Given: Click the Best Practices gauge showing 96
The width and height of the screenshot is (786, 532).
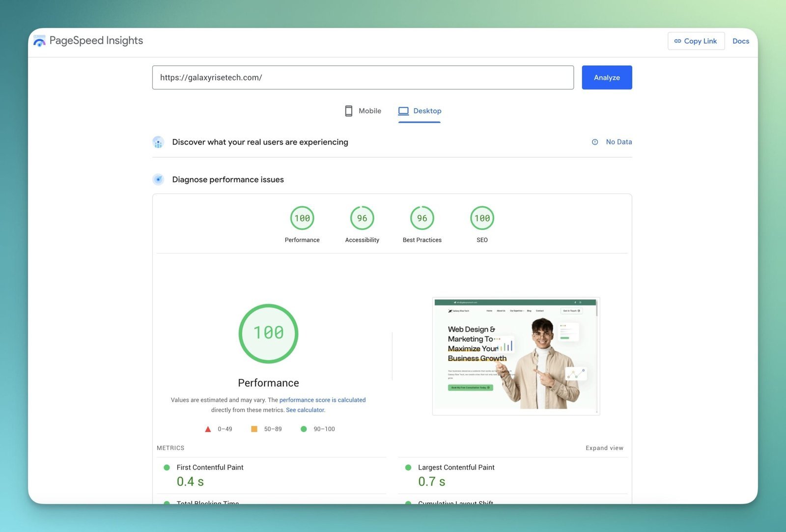Looking at the screenshot, I should (421, 218).
